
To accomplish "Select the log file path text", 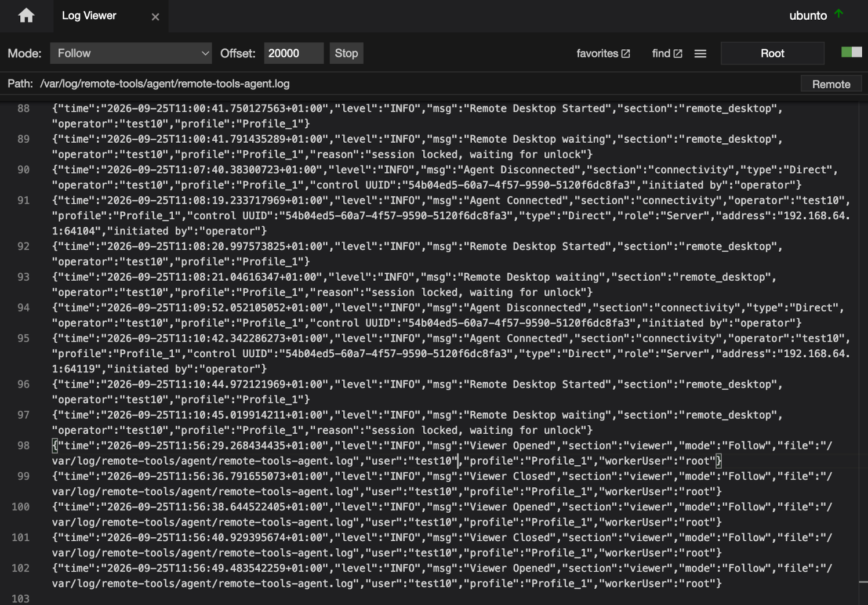I will [165, 84].
